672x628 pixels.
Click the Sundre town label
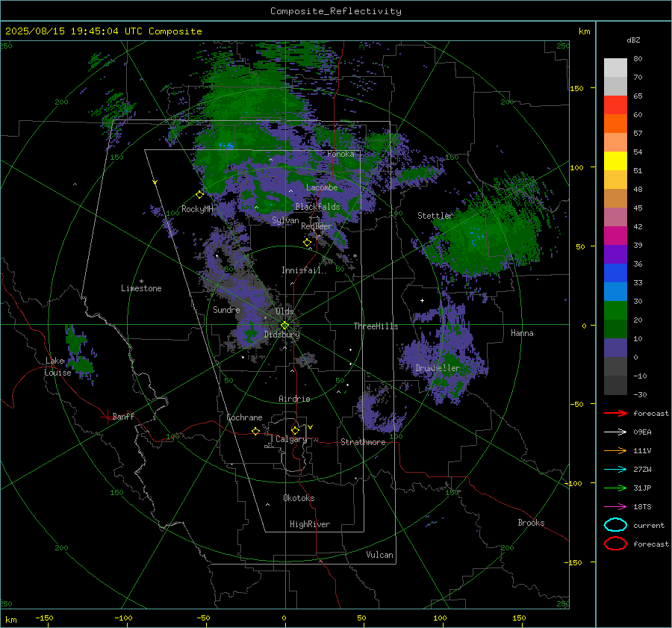pos(226,309)
